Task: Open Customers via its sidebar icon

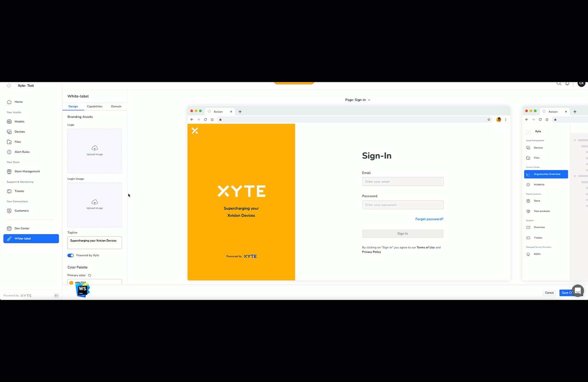Action: 9,211
